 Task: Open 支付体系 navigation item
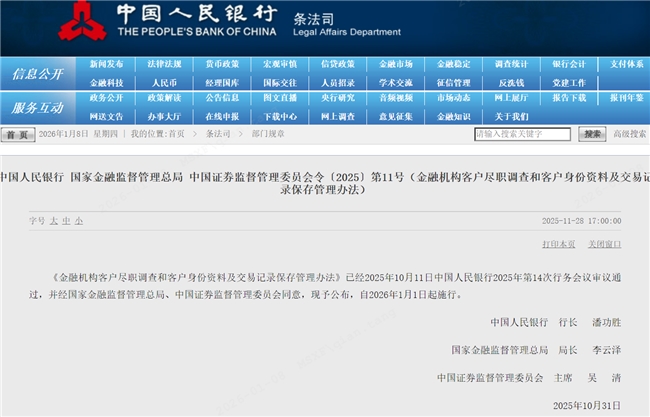coord(627,64)
